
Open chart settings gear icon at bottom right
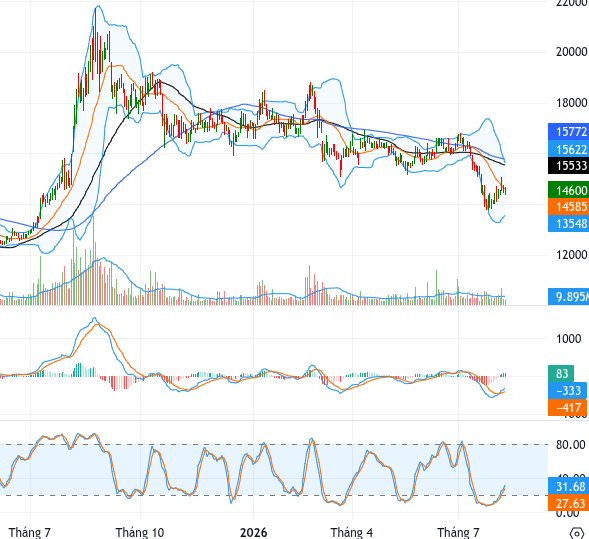tap(577, 533)
